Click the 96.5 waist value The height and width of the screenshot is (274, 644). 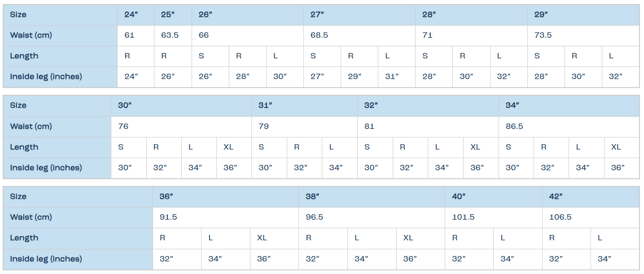315,217
